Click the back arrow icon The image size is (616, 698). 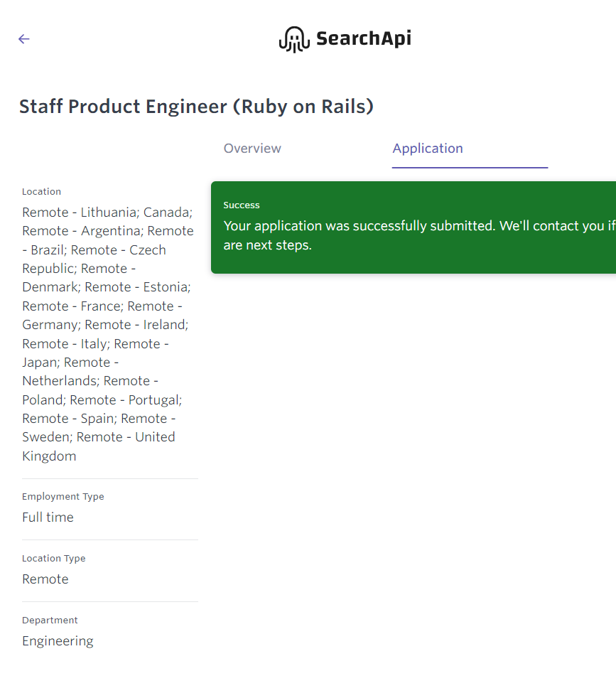24,39
